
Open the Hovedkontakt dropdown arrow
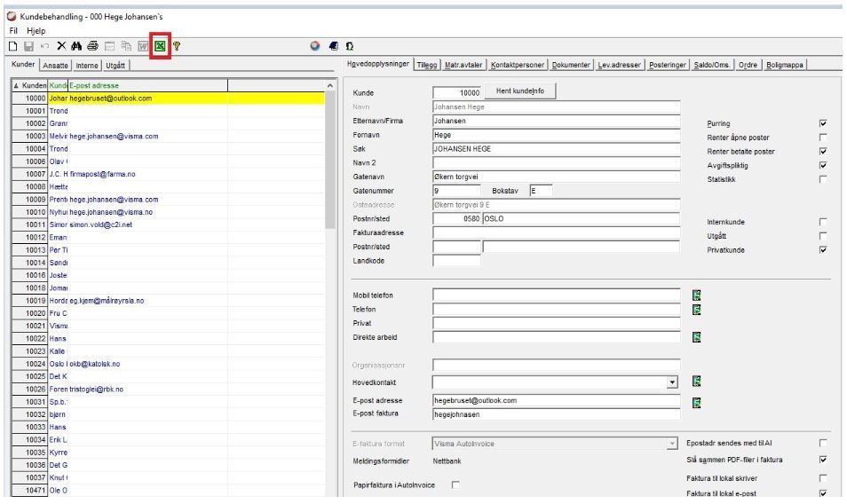(x=672, y=382)
